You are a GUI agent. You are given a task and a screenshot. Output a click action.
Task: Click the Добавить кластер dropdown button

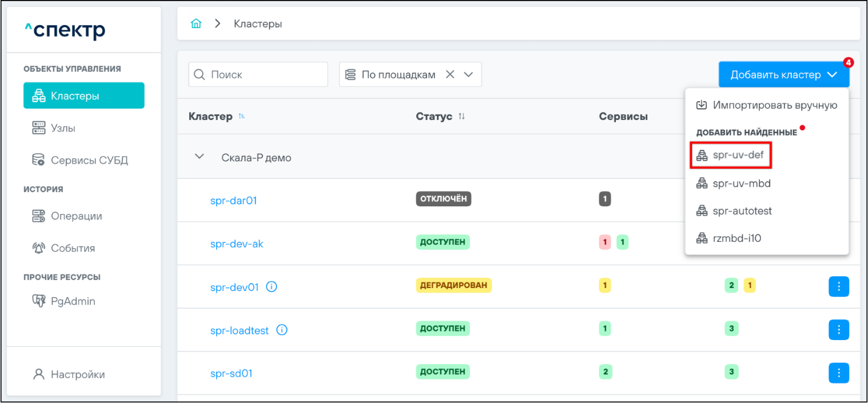click(783, 75)
